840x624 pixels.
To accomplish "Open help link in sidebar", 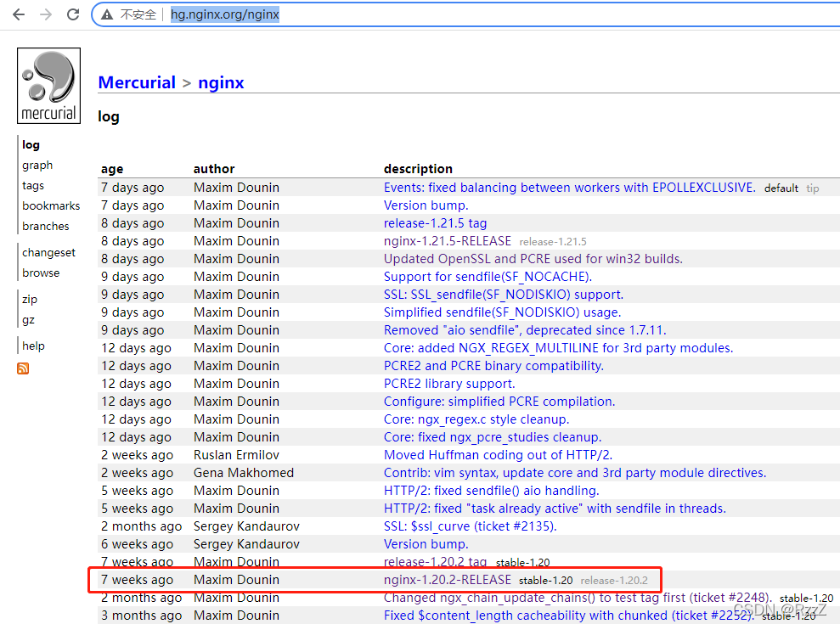I will [33, 346].
